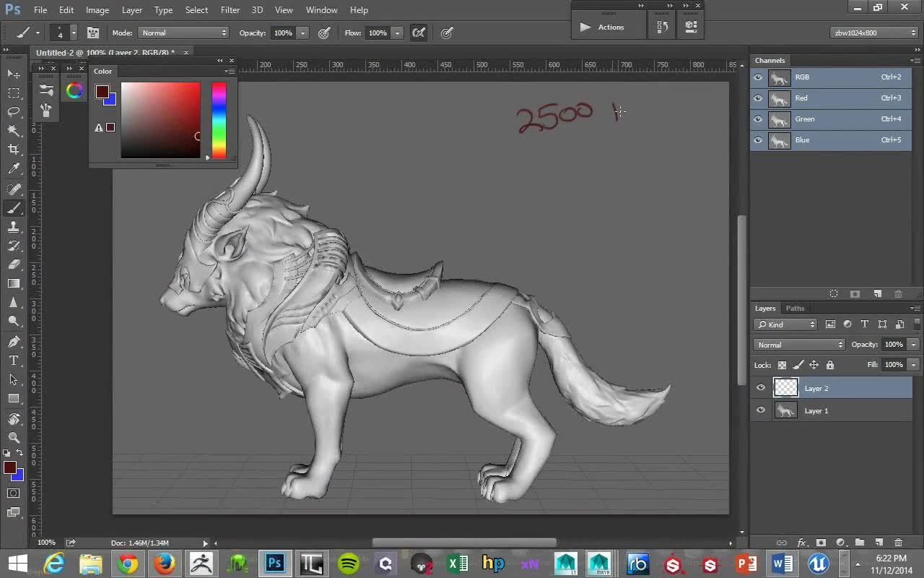Choose the Horizontal Type tool

click(14, 360)
